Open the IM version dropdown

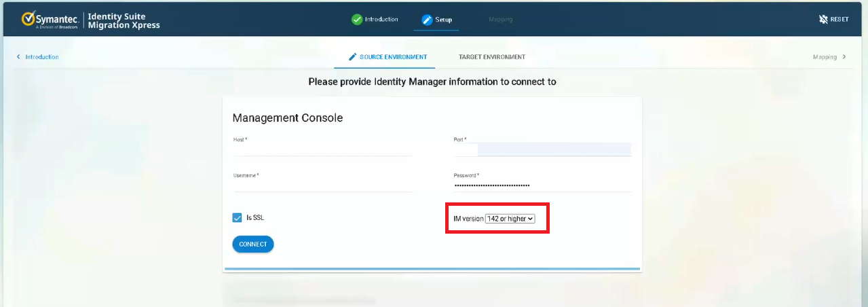510,219
